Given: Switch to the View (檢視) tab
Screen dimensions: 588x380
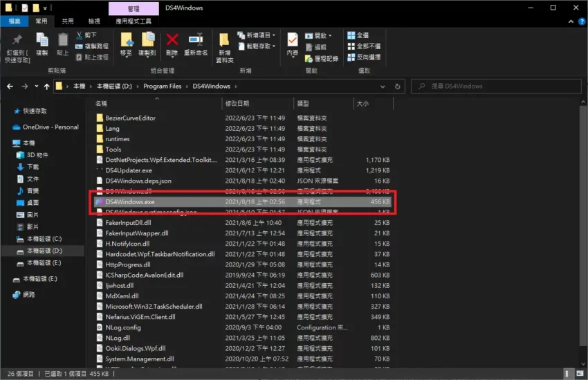Looking at the screenshot, I should 94,21.
